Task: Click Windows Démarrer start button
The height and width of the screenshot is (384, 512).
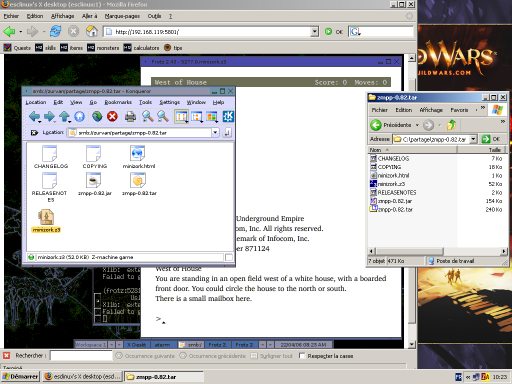Action: pyautogui.click(x=20, y=377)
